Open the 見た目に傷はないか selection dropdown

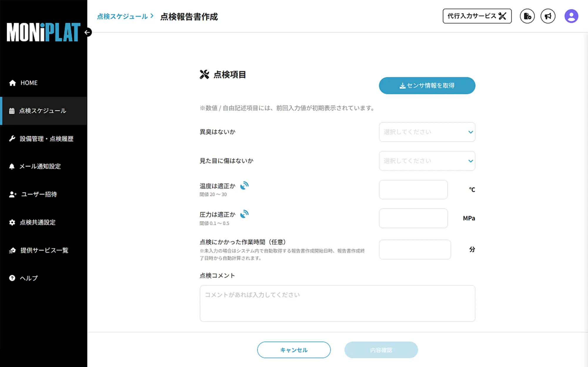[427, 161]
